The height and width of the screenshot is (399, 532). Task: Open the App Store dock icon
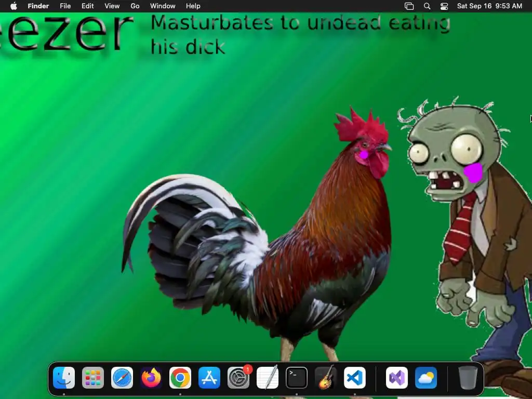coord(209,378)
